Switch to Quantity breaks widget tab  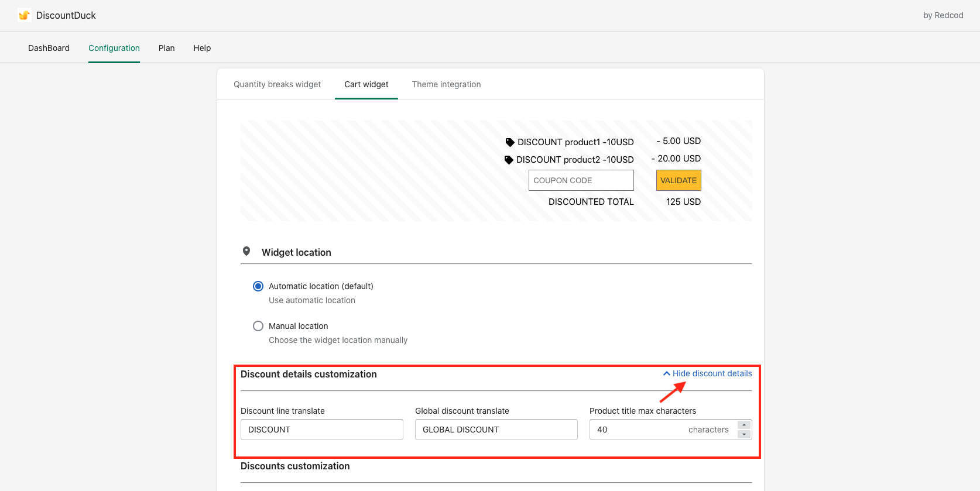pos(277,84)
